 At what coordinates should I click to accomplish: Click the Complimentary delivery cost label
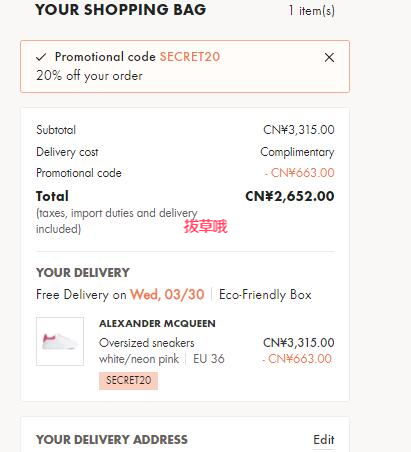point(297,152)
